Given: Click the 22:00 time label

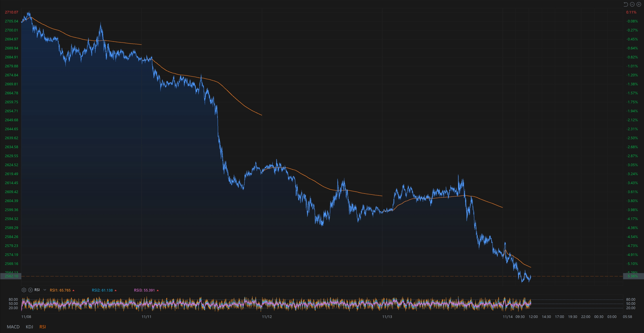Looking at the screenshot, I should [586, 317].
